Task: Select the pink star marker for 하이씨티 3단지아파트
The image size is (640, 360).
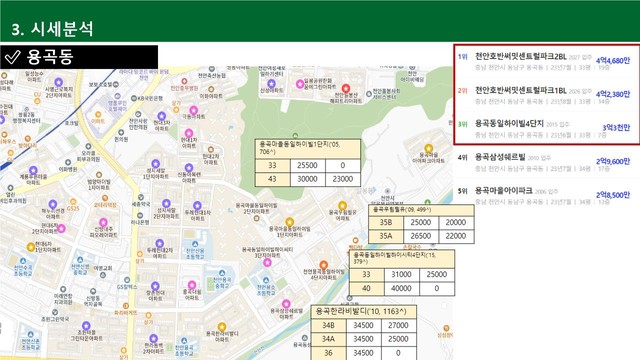Action: [x=267, y=262]
